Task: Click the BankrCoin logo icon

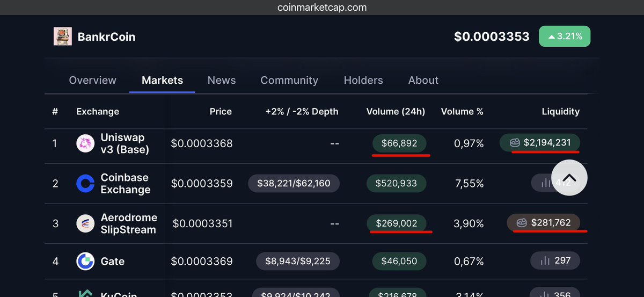Action: pyautogui.click(x=63, y=37)
